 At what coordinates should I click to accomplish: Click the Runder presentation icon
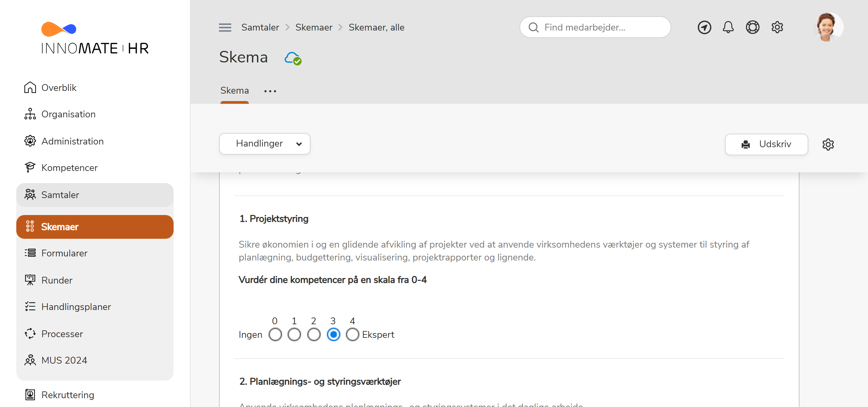pyautogui.click(x=30, y=280)
